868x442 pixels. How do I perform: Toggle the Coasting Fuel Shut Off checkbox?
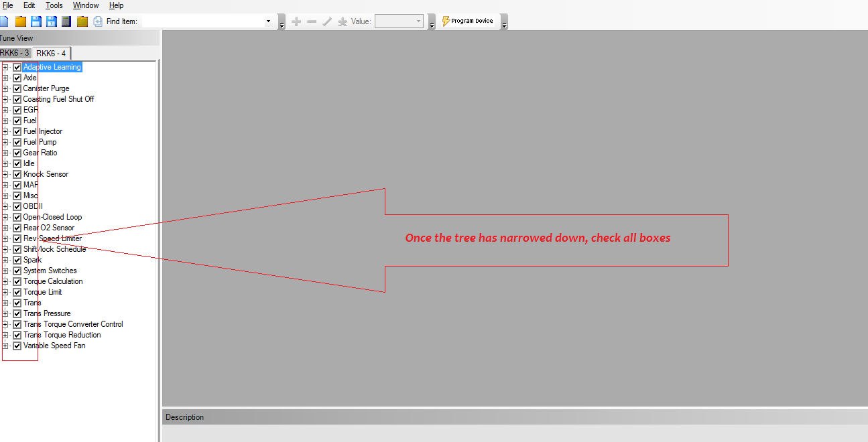point(17,99)
